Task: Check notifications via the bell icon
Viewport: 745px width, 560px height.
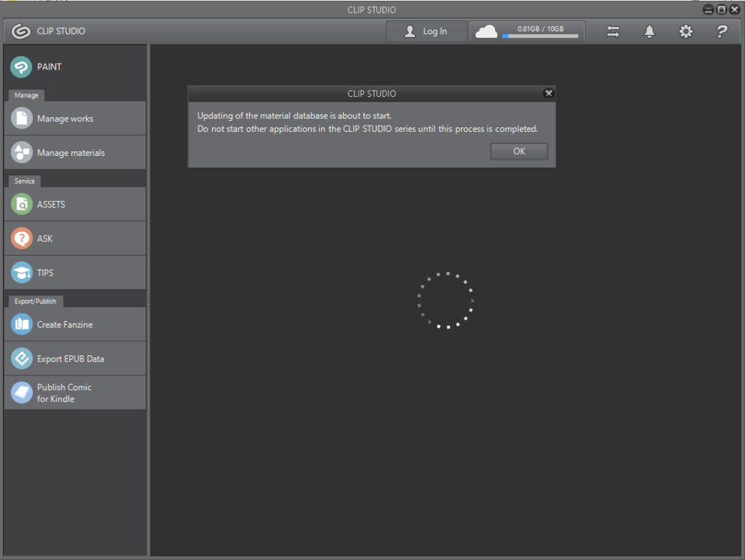Action: pyautogui.click(x=650, y=31)
